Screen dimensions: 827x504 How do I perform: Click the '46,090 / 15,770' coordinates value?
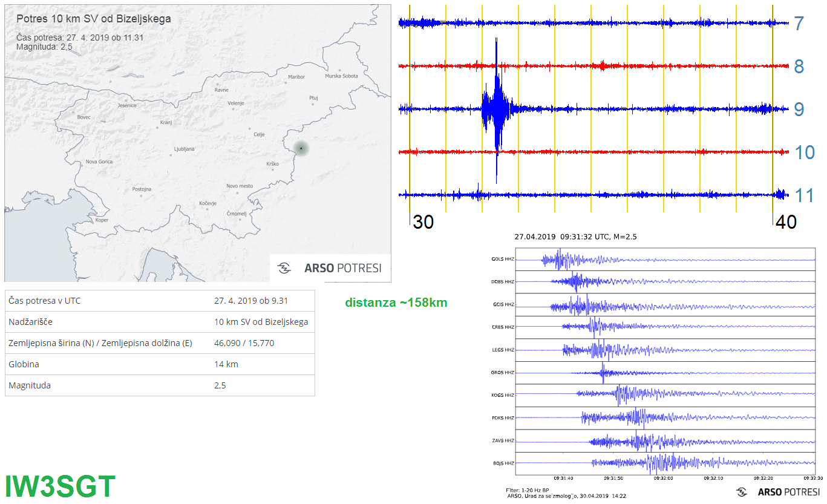click(244, 343)
